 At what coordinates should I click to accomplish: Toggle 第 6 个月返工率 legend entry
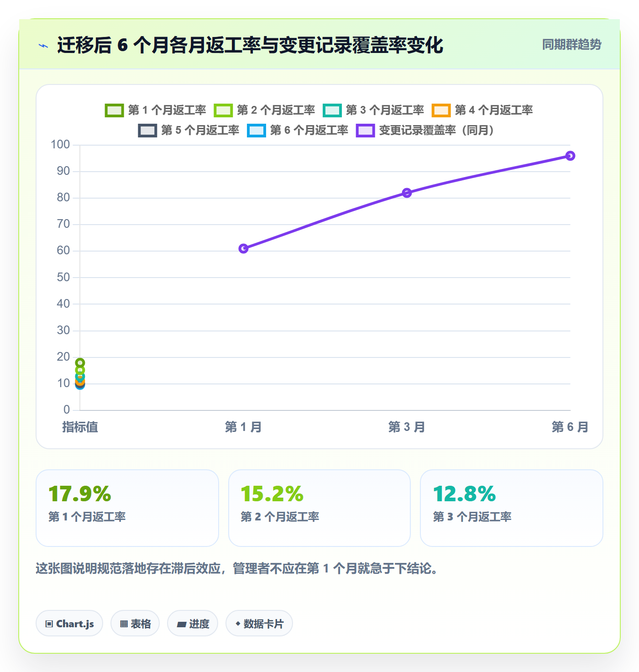pyautogui.click(x=298, y=131)
